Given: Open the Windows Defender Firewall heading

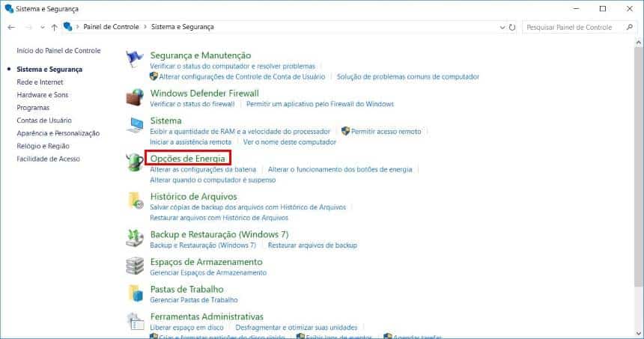Looking at the screenshot, I should click(x=204, y=93).
